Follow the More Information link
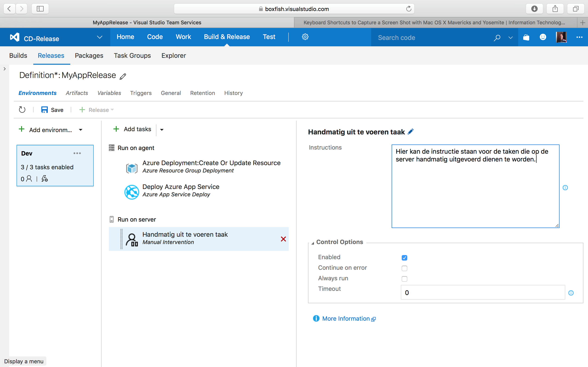Image resolution: width=588 pixels, height=367 pixels. pyautogui.click(x=345, y=318)
